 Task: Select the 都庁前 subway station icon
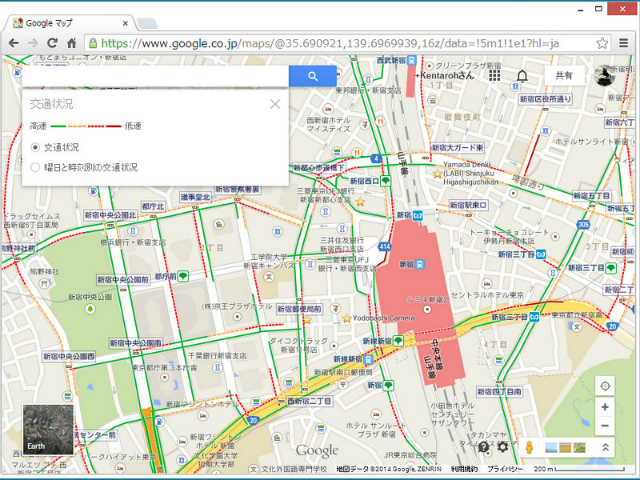pos(183,276)
